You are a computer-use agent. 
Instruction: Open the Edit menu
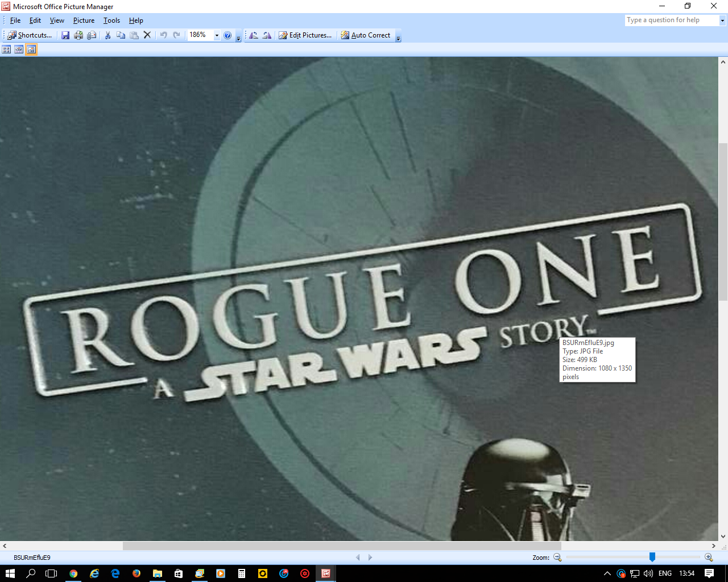(35, 20)
